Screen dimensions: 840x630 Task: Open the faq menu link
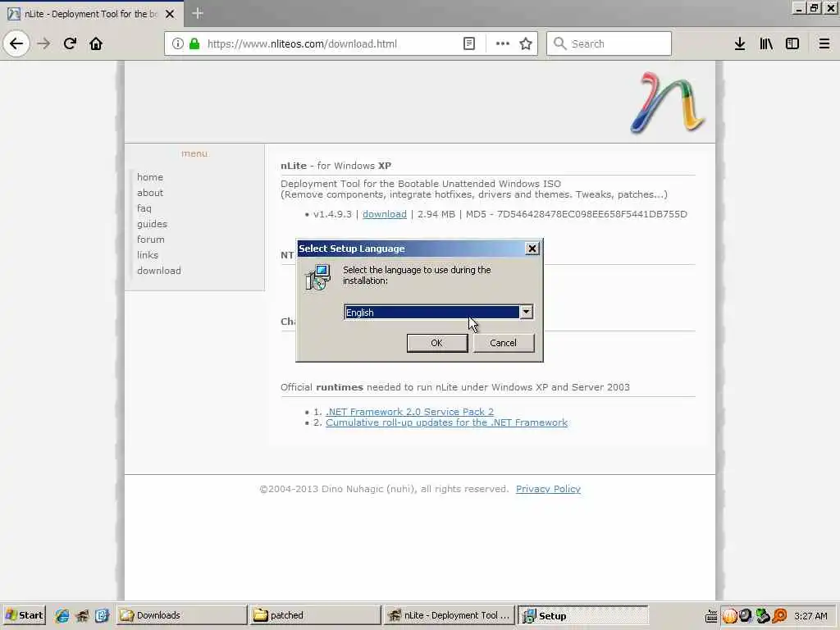click(x=144, y=208)
